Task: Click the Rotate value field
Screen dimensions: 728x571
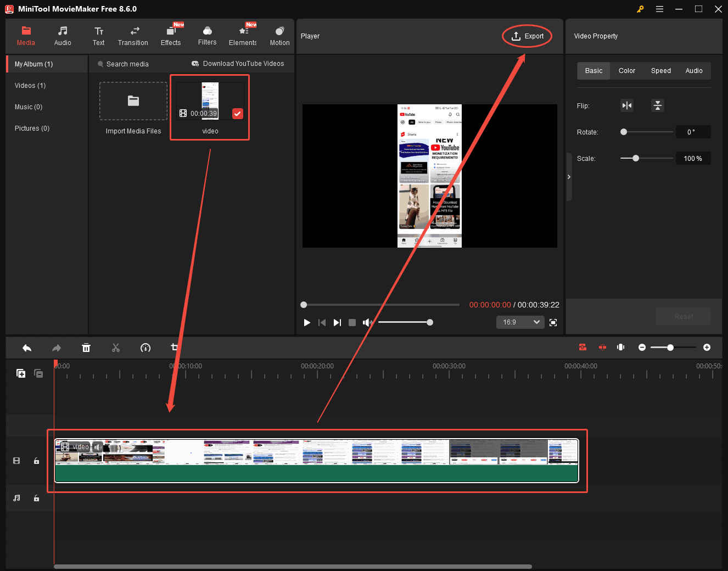Action: (x=693, y=132)
